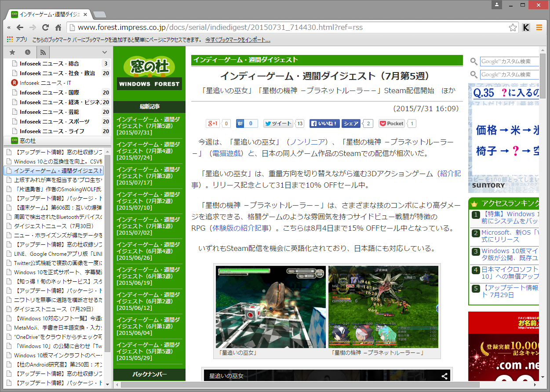550x392 pixels.
Task: Select the RSS feeds tab in the sidebar panel
Action: 43,52
